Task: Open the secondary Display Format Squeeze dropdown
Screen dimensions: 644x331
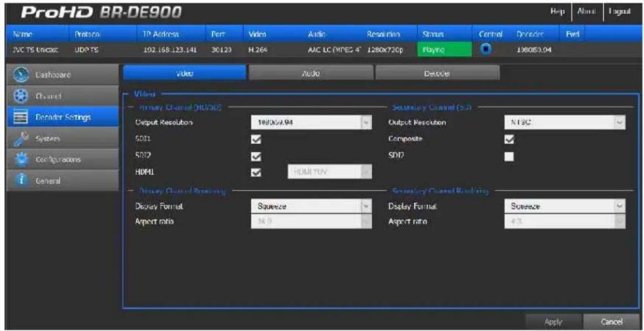Action: 565,206
